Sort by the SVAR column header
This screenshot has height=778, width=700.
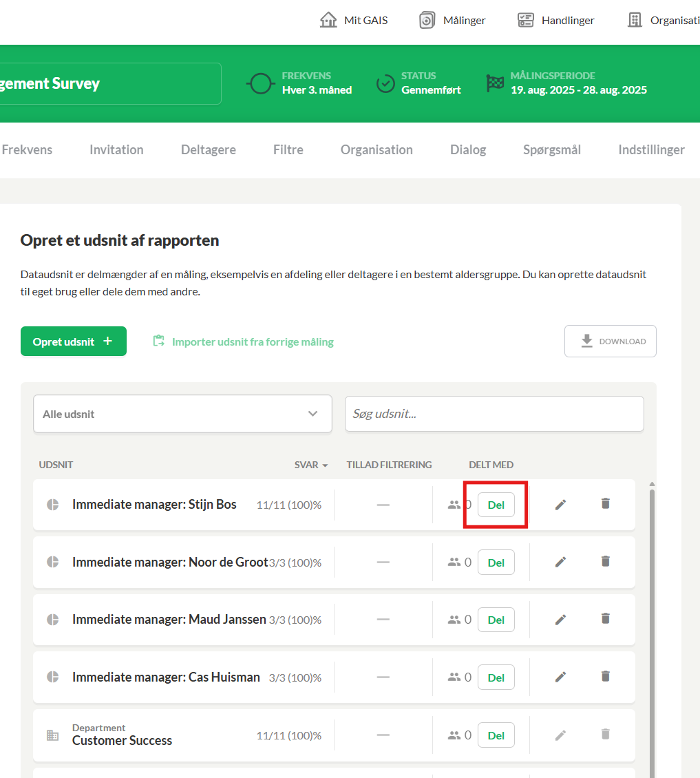click(x=311, y=465)
